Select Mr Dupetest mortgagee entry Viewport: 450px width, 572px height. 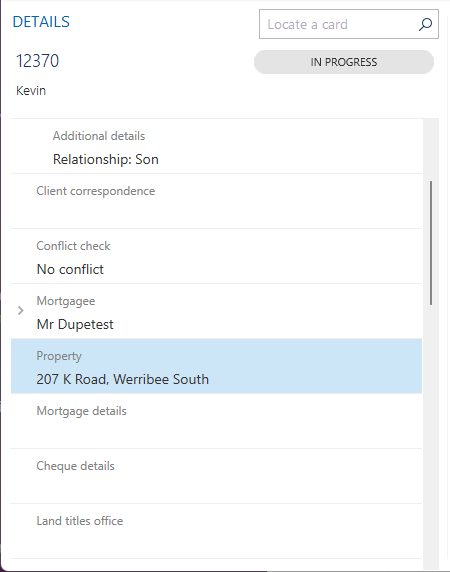click(216, 312)
